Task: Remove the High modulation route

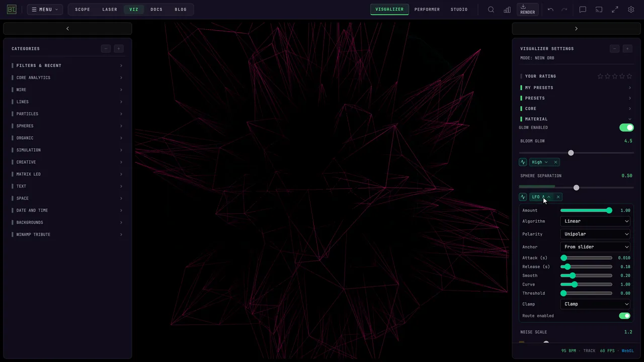Action: [555, 162]
